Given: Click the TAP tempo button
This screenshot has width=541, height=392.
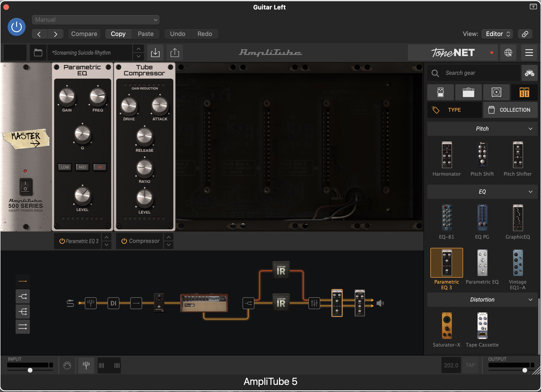Looking at the screenshot, I should 471,365.
